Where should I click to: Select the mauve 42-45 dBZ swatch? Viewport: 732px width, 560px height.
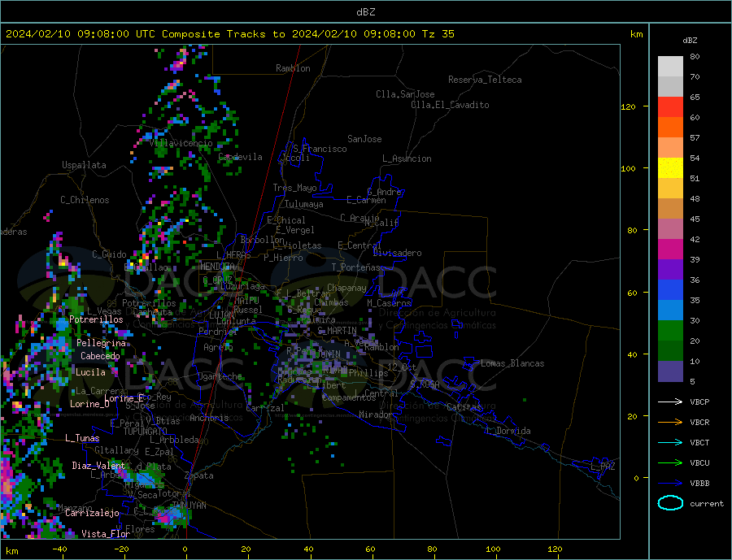click(670, 229)
